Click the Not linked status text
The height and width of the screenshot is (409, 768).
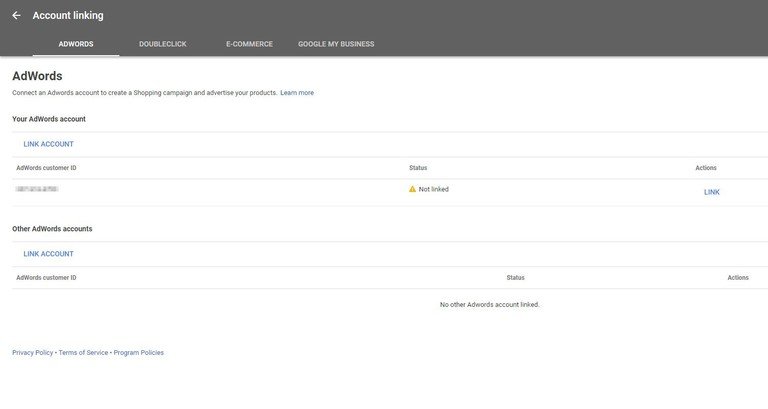433,189
